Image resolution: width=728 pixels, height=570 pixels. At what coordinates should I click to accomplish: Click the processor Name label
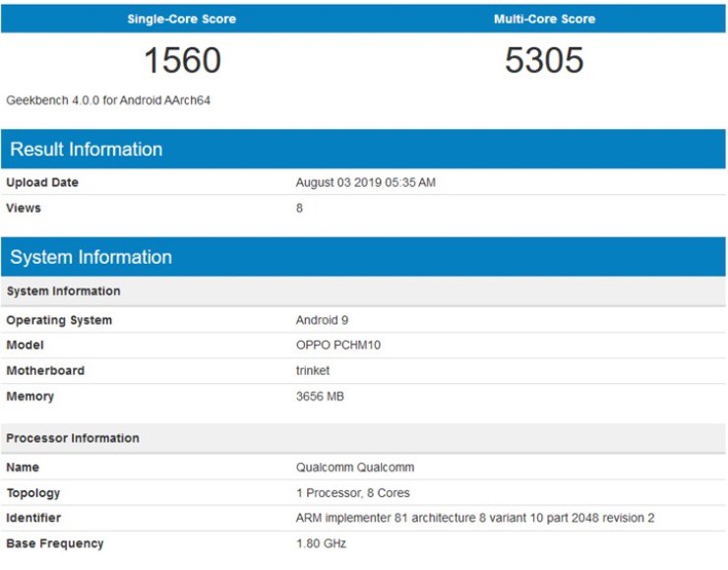(23, 468)
